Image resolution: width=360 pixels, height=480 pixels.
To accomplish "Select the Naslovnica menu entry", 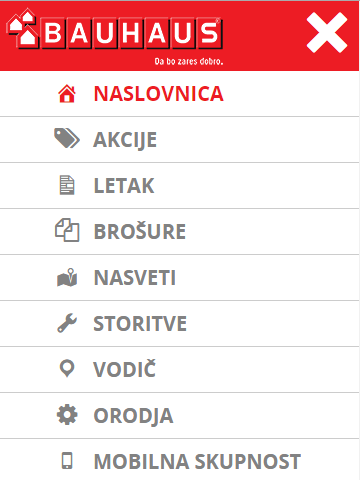I will [x=179, y=94].
